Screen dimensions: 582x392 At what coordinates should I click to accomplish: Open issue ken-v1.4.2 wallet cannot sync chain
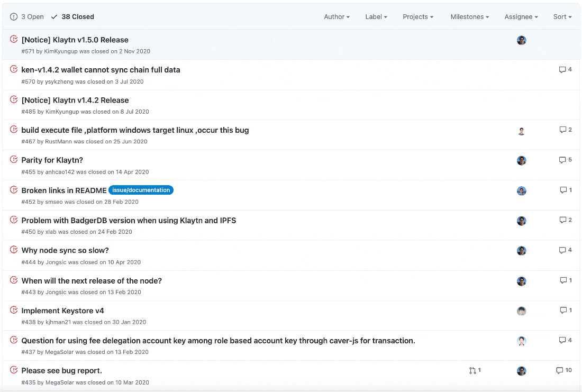101,70
